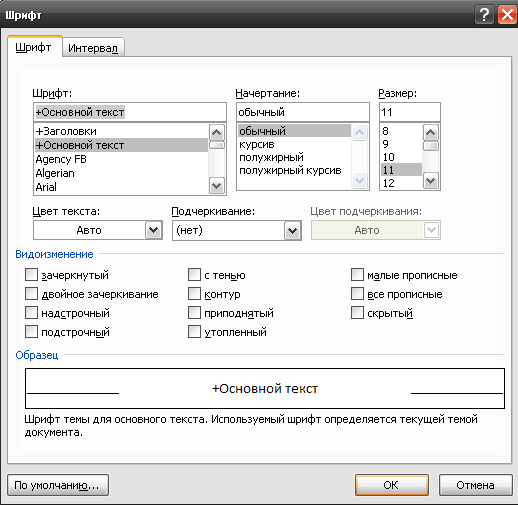Confirm with the ОК button
Image resolution: width=518 pixels, height=505 pixels.
click(392, 485)
